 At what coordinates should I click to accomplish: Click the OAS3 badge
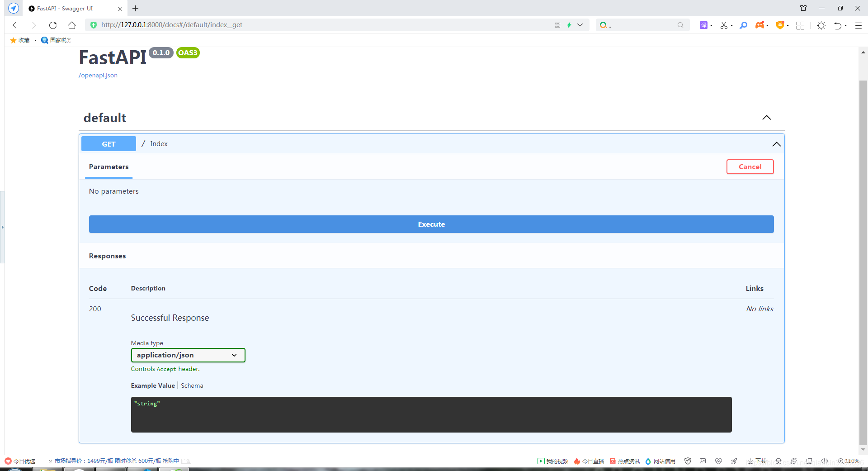coord(188,53)
